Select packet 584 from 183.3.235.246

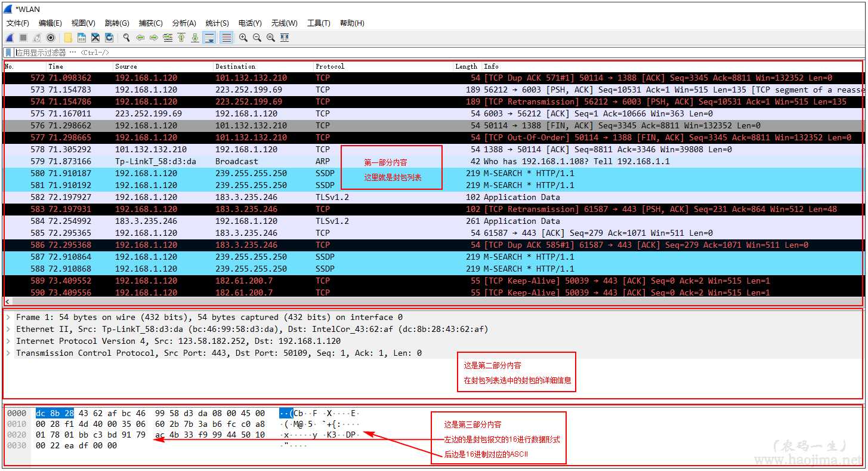[433, 221]
